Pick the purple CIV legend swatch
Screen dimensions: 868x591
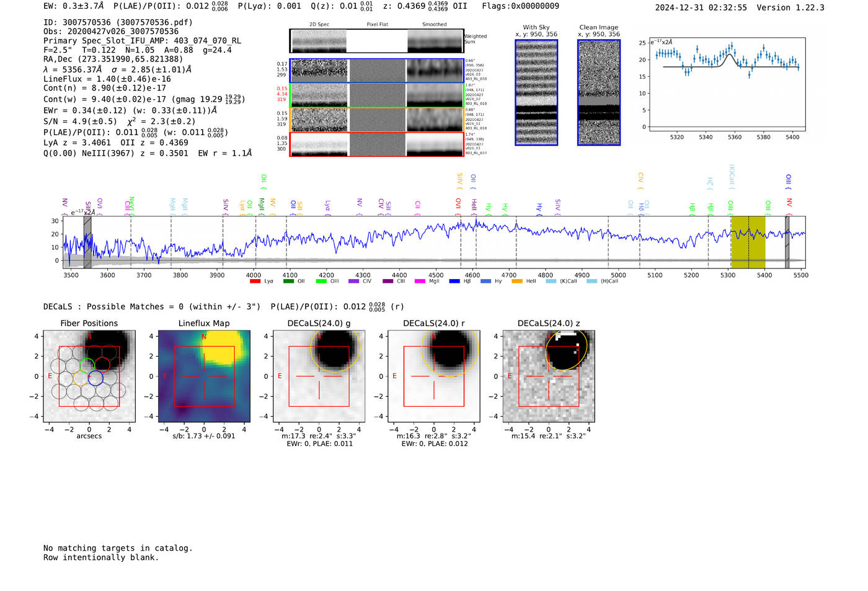click(x=354, y=281)
